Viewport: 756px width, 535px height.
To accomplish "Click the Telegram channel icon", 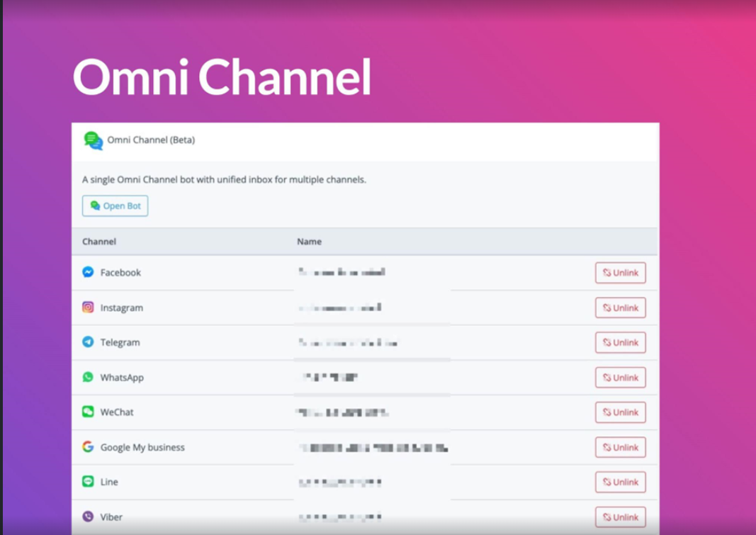I will click(x=88, y=342).
